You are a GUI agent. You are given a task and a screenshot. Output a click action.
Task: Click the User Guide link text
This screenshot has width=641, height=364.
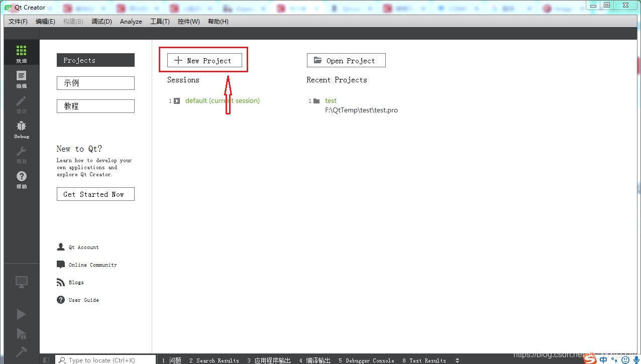click(83, 300)
